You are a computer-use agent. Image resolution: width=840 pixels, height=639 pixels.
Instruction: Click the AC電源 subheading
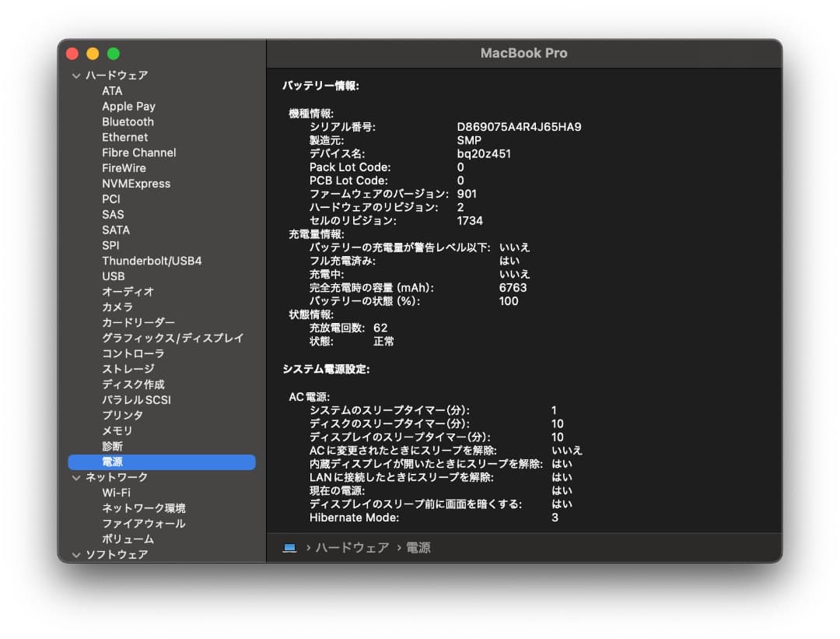[x=309, y=397]
